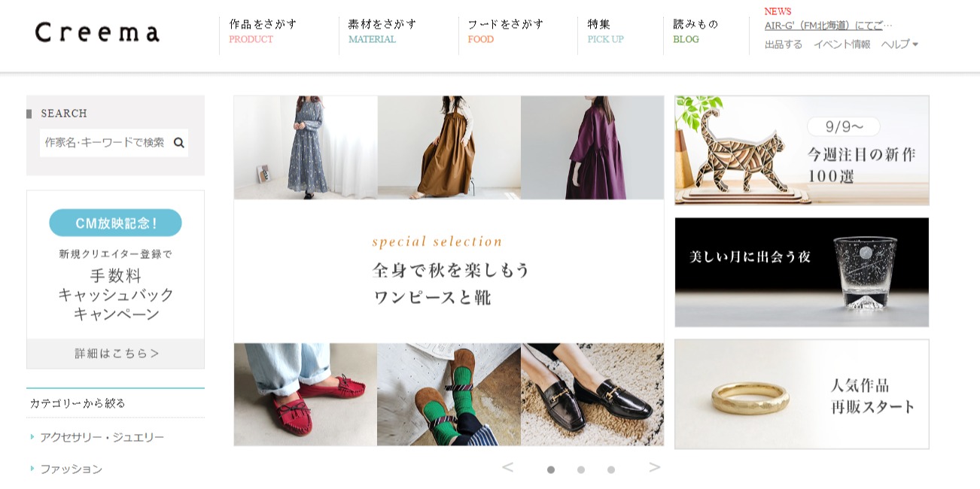Open 素材をさがす MATERIAL menu
The width and height of the screenshot is (980, 489).
[x=382, y=32]
